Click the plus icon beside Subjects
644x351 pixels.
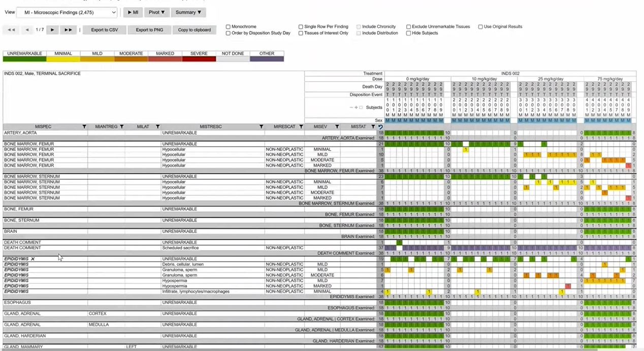pos(356,108)
